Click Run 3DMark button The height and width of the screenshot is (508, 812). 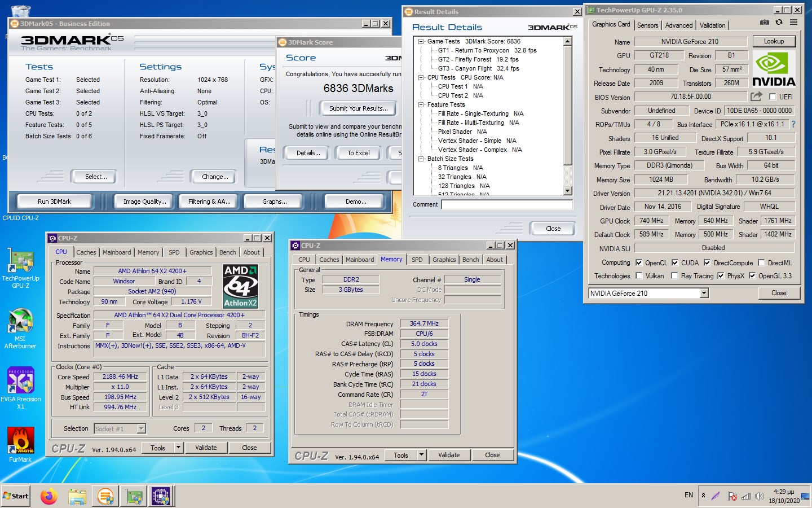(55, 201)
